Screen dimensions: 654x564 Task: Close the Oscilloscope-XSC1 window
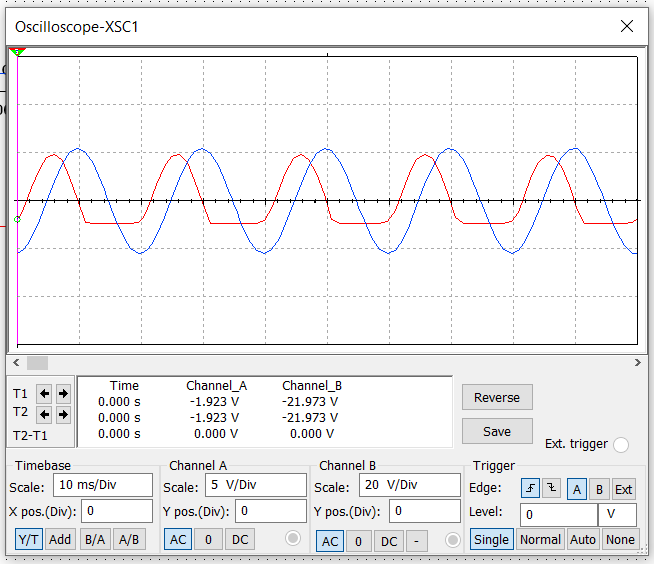[x=626, y=26]
